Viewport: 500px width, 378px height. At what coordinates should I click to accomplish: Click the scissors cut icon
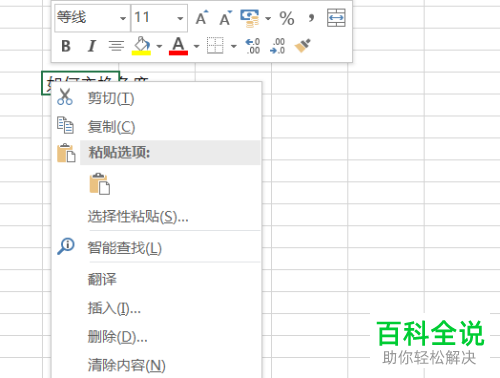(x=65, y=97)
